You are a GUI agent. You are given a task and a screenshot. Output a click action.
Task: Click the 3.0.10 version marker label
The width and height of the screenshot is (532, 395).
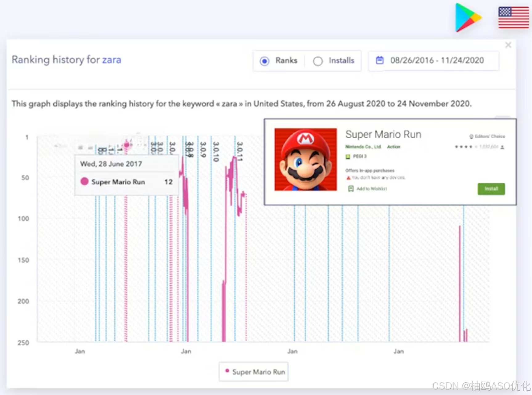(x=216, y=152)
